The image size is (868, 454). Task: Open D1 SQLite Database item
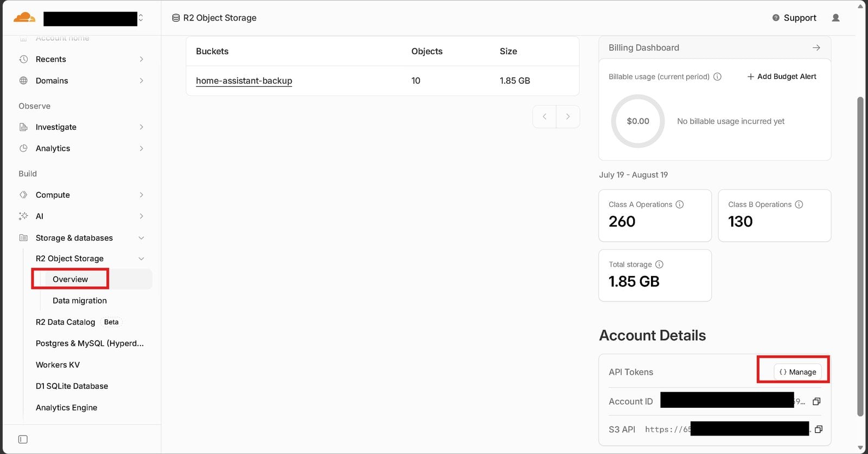coord(72,386)
